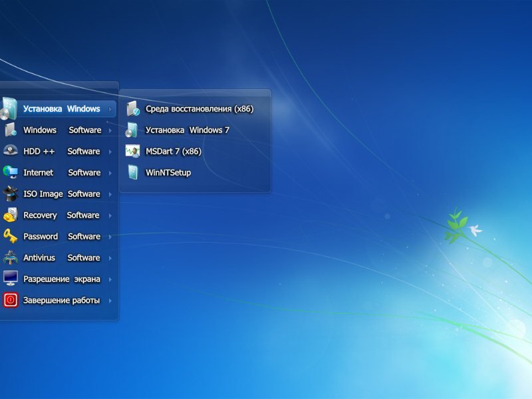Click the ISO Image magic hat icon
The height and width of the screenshot is (399, 532).
(11, 194)
